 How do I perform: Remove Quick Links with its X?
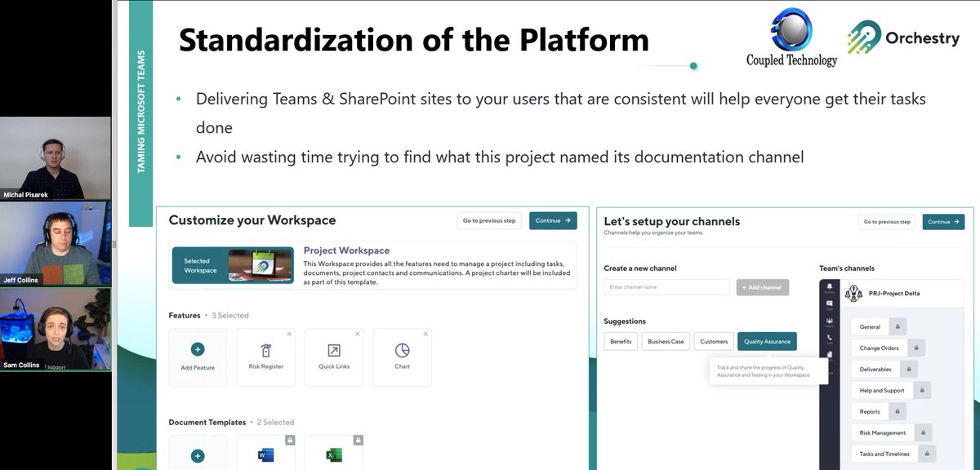pos(357,335)
